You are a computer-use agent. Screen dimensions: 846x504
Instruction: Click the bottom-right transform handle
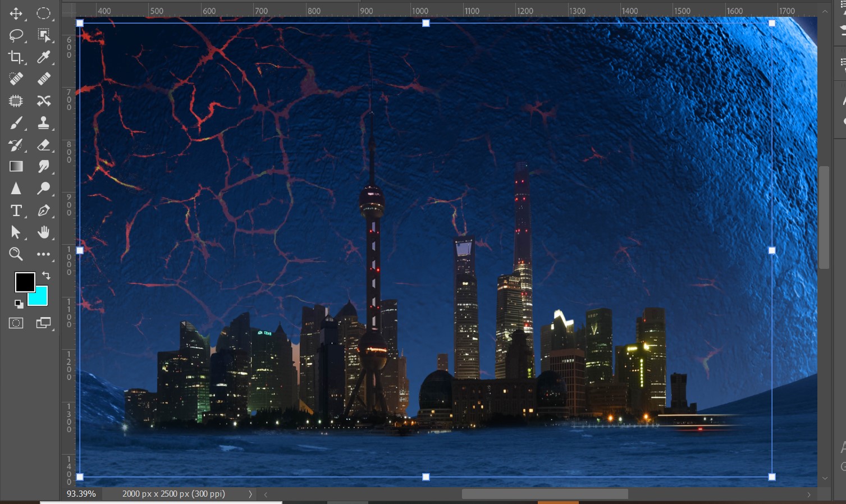(772, 477)
